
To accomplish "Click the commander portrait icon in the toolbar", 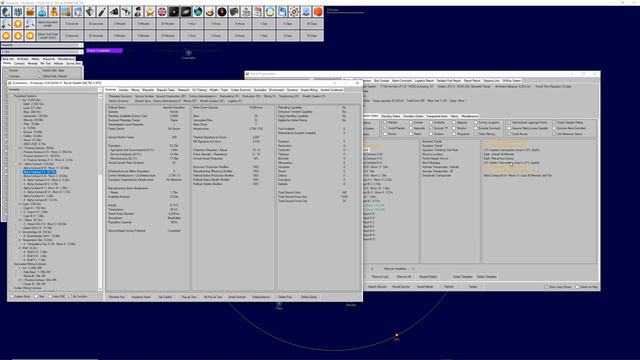I will tap(138, 11).
